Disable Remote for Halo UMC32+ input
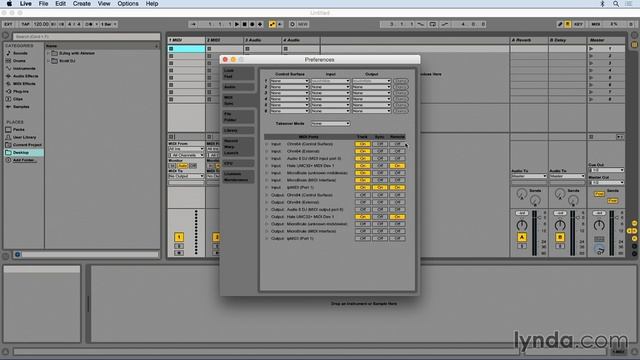The height and width of the screenshot is (360, 640). pos(397,166)
